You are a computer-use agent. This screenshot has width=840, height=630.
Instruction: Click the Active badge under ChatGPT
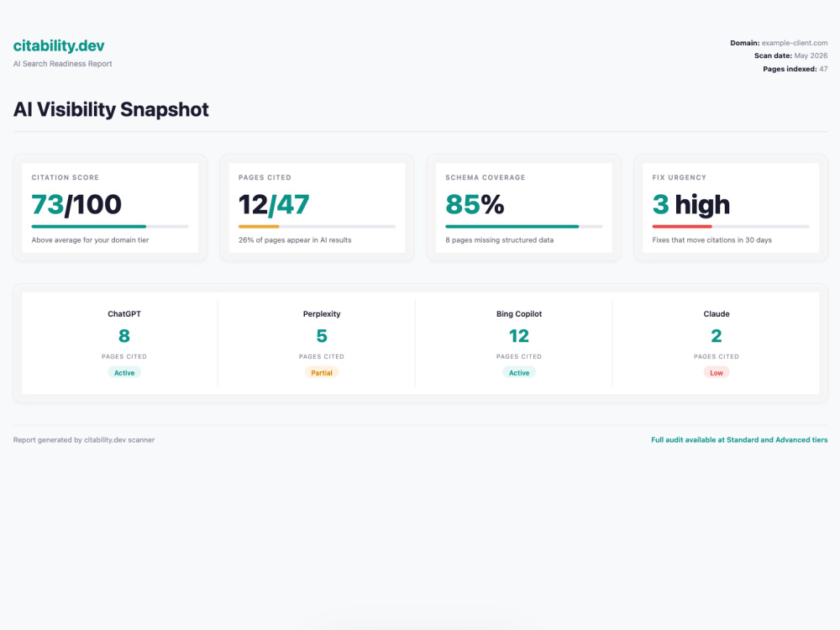[124, 373]
